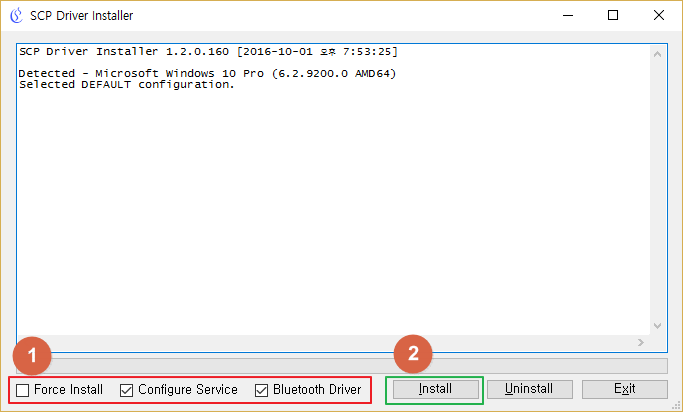Screen dimensions: 683x412
Task: Close the SCP Driver Installer window
Action: pos(659,15)
